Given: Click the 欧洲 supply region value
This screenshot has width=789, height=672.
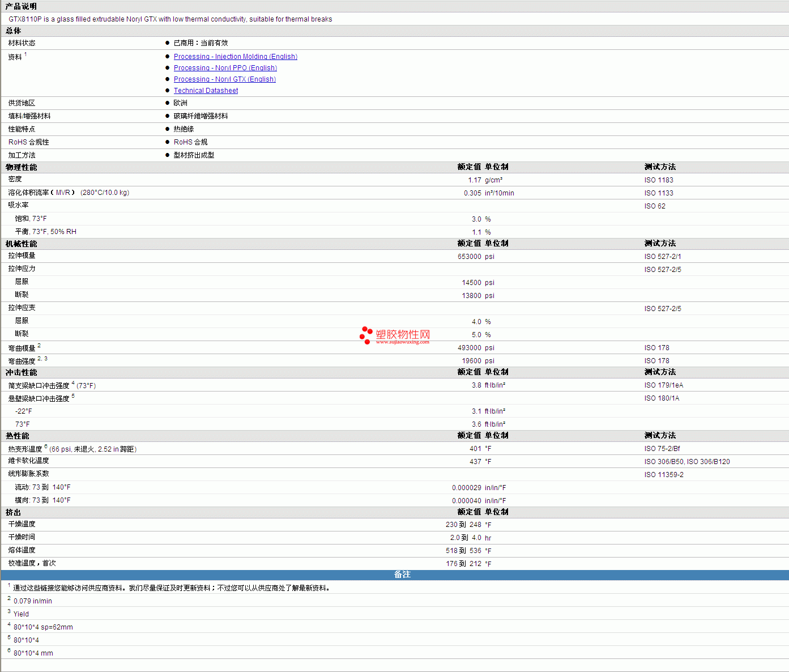Looking at the screenshot, I should point(180,103).
